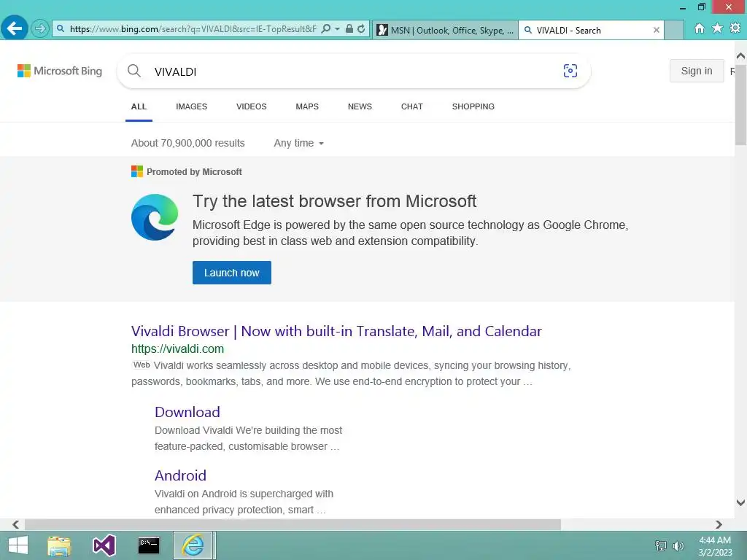Click the taskbar clock showing 4:44 AM

[x=715, y=546]
